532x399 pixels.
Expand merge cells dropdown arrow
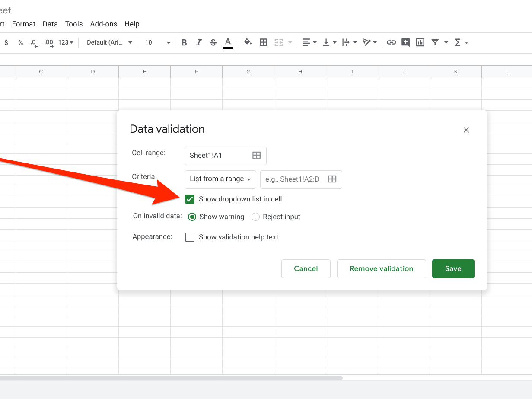point(290,42)
